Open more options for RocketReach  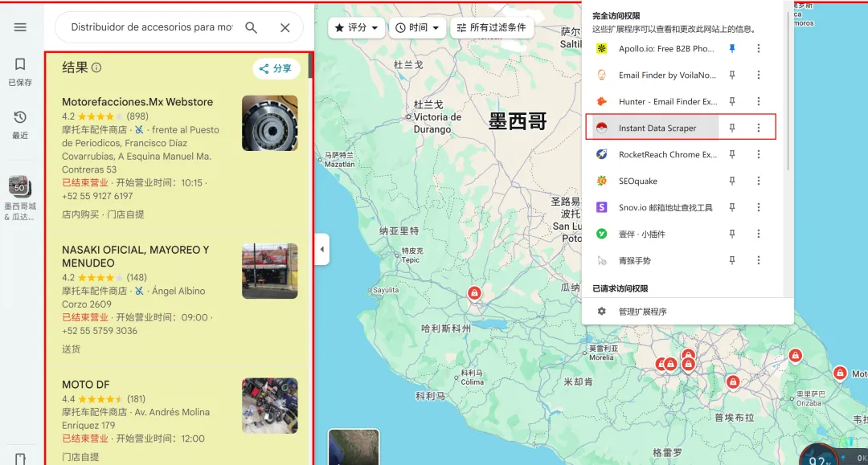[x=759, y=154]
